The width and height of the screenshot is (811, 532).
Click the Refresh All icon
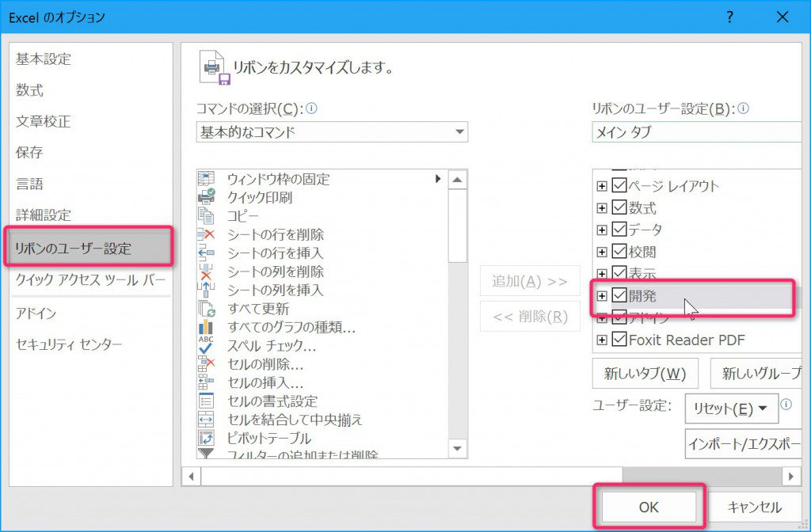206,308
